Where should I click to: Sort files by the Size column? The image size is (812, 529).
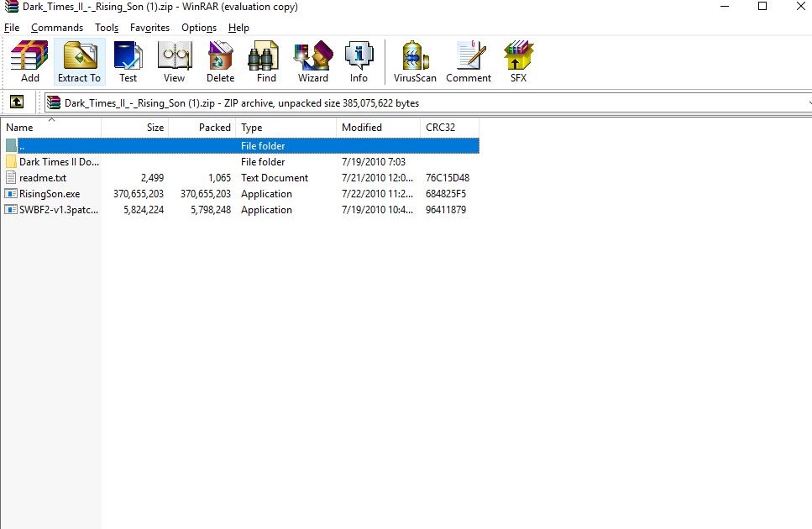coord(134,128)
